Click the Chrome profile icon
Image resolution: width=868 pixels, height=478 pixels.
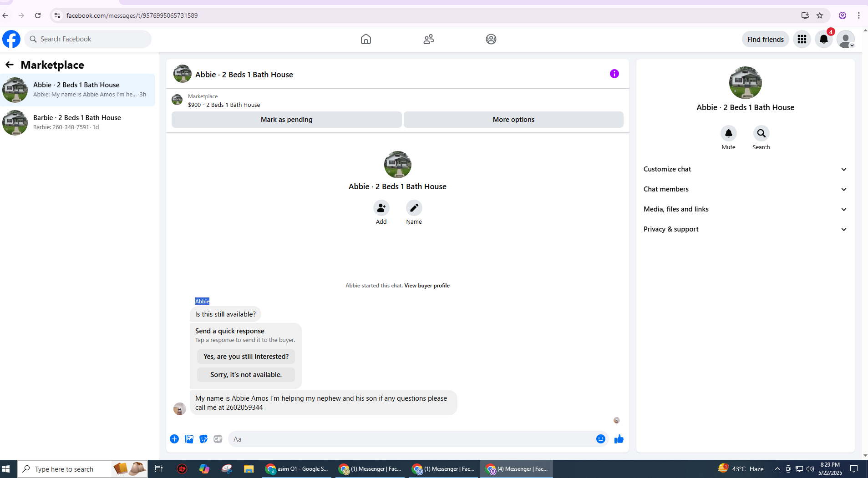[x=843, y=15]
